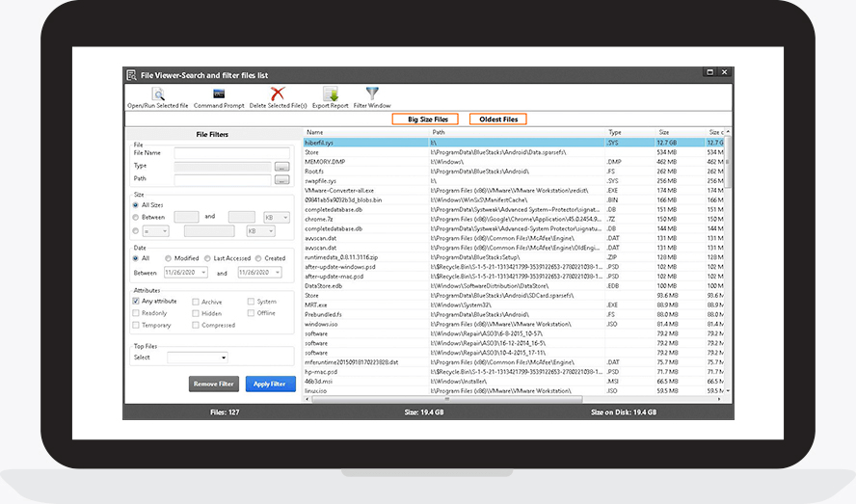Open the KB unit dropdown beside operator value

click(x=260, y=231)
